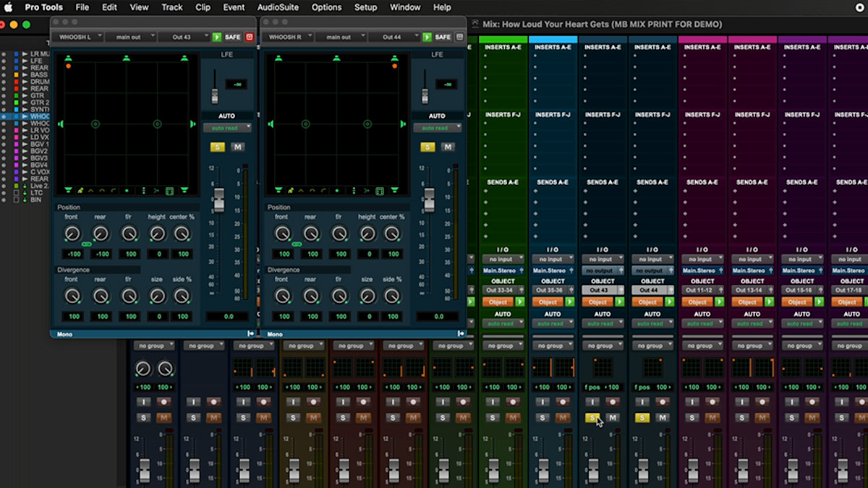Open the Clip menu
Viewport: 868px width, 488px height.
pyautogui.click(x=203, y=7)
